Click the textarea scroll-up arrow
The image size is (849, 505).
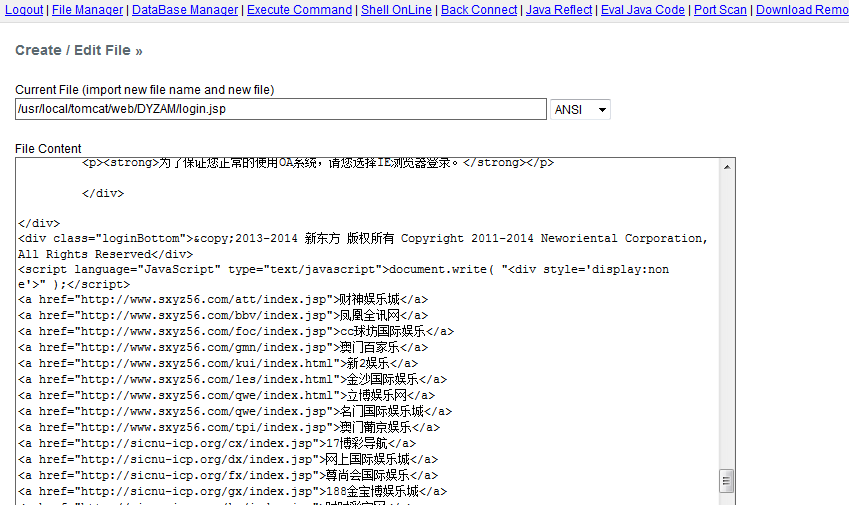[727, 167]
